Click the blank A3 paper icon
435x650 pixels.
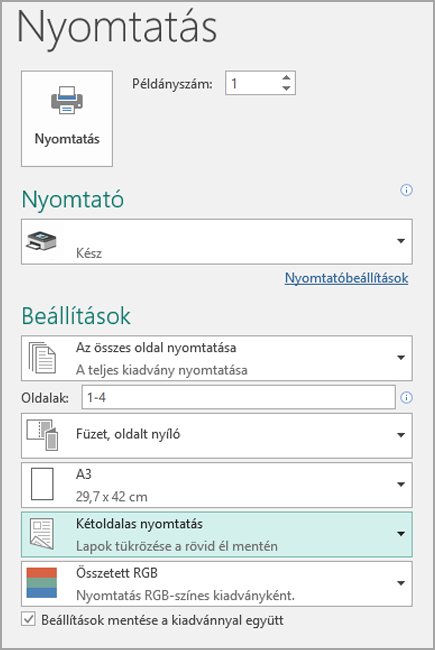(42, 484)
